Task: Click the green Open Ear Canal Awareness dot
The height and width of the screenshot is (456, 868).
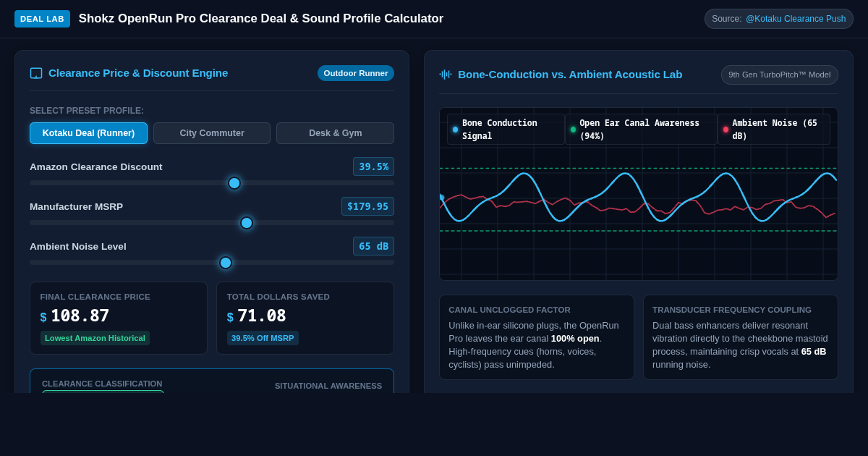Action: tap(573, 130)
